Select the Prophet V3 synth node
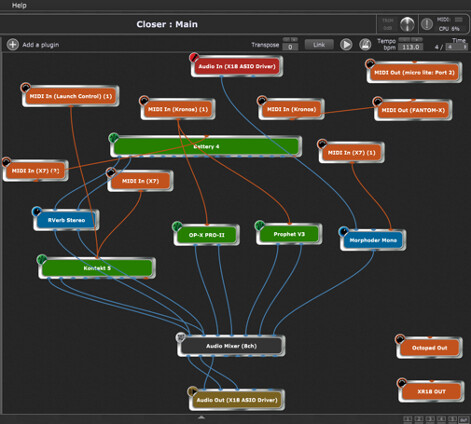Viewport: 471px width, 424px height. [x=289, y=234]
